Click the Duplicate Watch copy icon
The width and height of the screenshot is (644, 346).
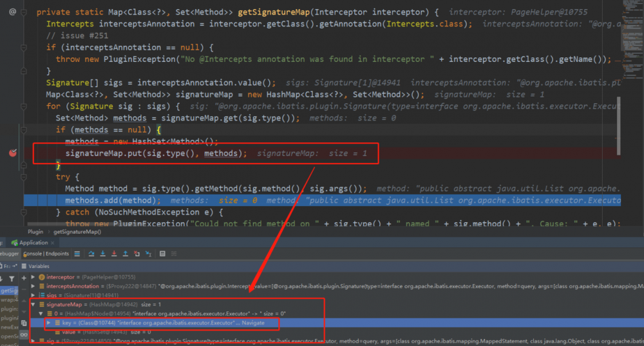click(24, 323)
